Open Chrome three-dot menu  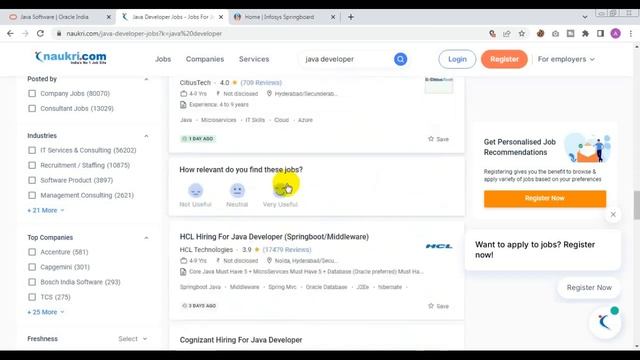(x=631, y=33)
